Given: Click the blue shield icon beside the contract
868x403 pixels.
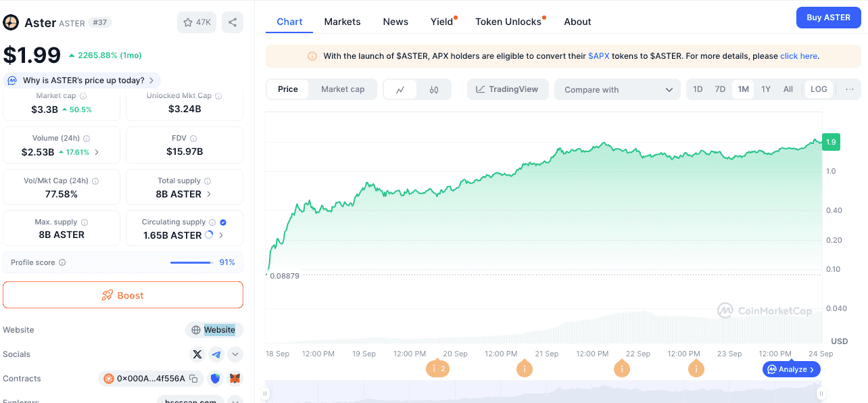Looking at the screenshot, I should [x=216, y=379].
